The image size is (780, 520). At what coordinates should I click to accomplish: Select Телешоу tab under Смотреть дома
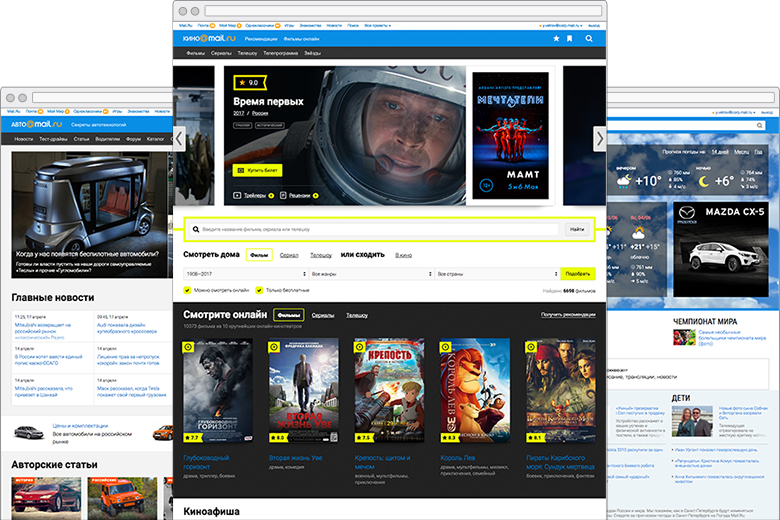point(321,255)
